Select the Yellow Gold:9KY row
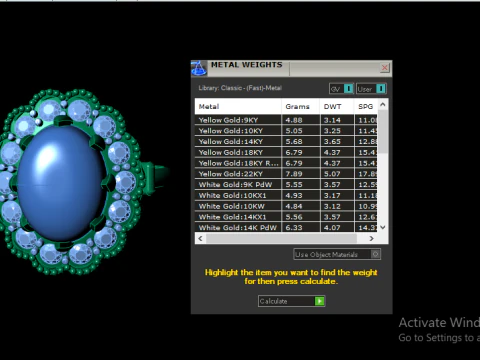The image size is (480, 360). [x=286, y=120]
